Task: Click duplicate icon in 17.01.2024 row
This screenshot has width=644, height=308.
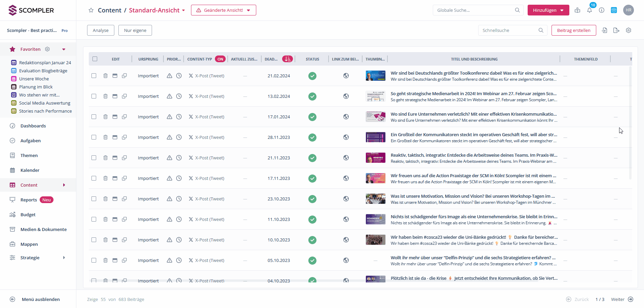Action: click(124, 117)
